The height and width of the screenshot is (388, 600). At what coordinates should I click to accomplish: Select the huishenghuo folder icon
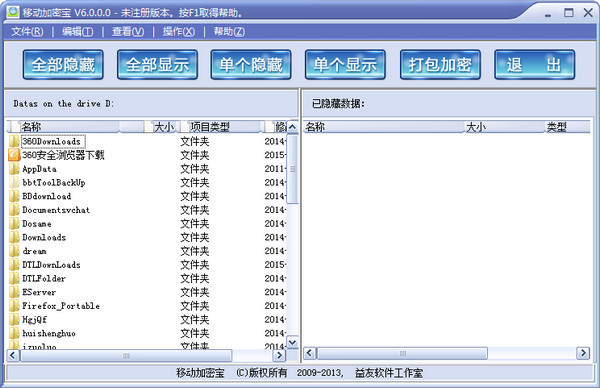point(14,333)
